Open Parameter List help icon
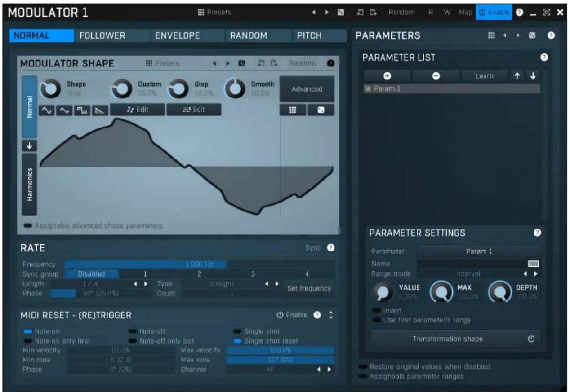Viewport: 570px width, 392px height. pos(544,57)
